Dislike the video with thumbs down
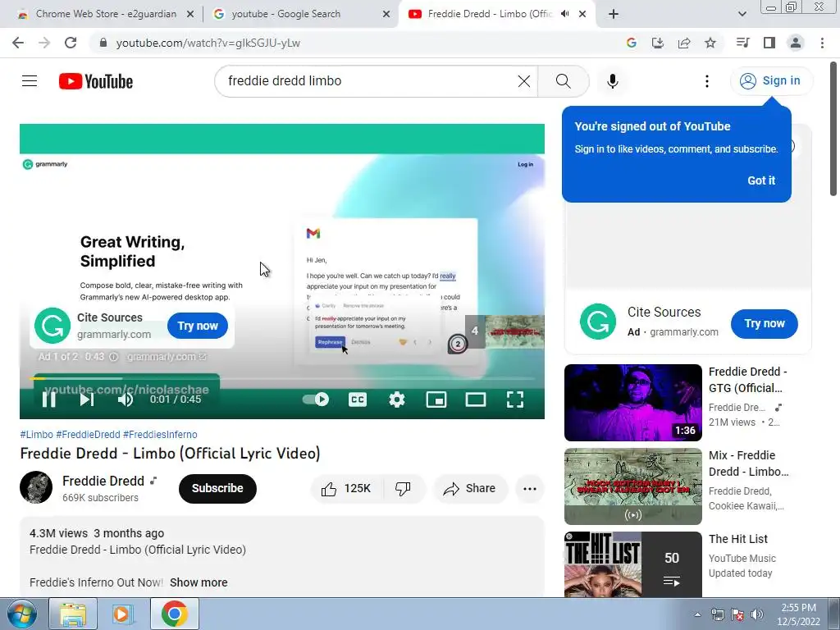This screenshot has height=630, width=840. tap(403, 489)
